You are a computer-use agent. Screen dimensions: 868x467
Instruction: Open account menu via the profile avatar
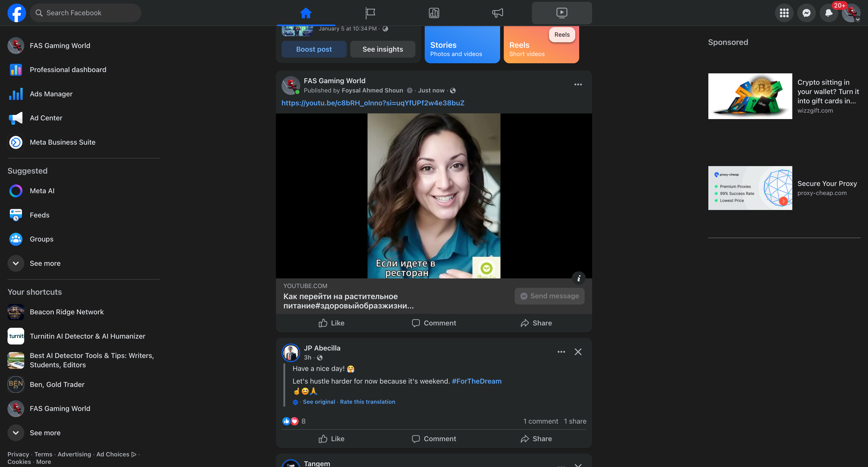tap(851, 13)
